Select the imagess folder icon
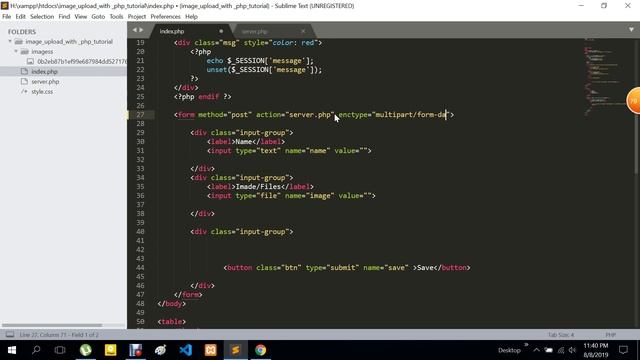640x360 pixels. (x=24, y=51)
